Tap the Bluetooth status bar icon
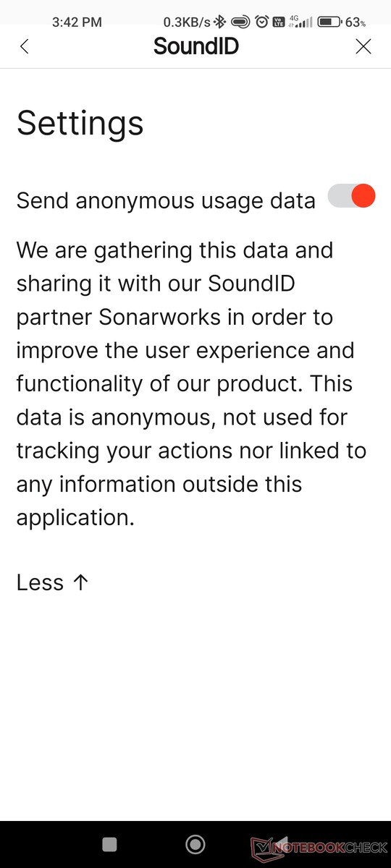Image resolution: width=391 pixels, height=868 pixels. (x=220, y=22)
